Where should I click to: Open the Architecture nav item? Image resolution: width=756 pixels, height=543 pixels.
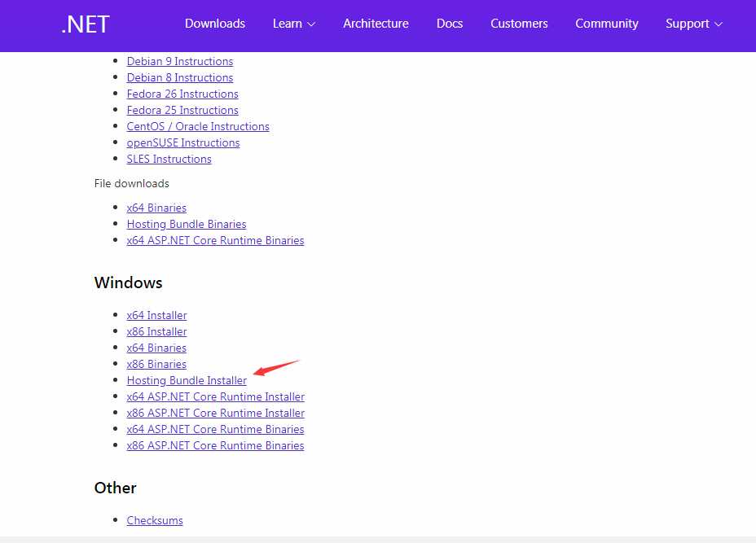tap(376, 24)
